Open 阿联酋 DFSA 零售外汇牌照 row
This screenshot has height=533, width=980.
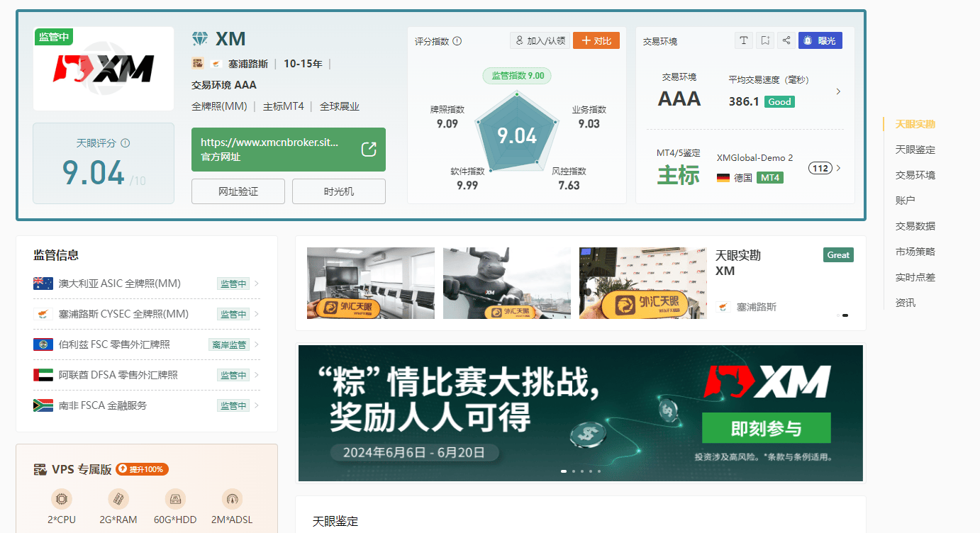[x=147, y=375]
